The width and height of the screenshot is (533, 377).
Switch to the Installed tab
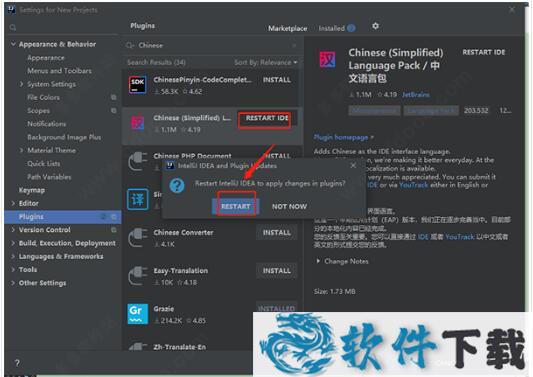click(332, 28)
